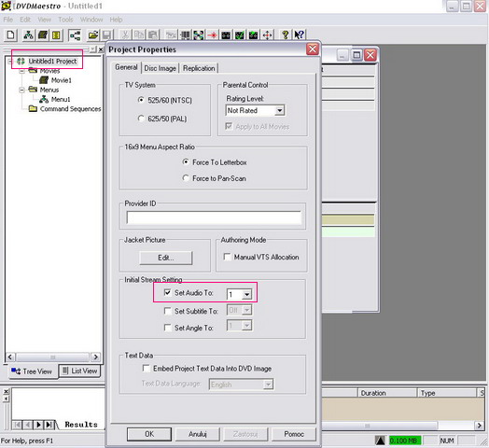Click the barcode toolbar icon
The height and width of the screenshot is (448, 489).
[185, 35]
